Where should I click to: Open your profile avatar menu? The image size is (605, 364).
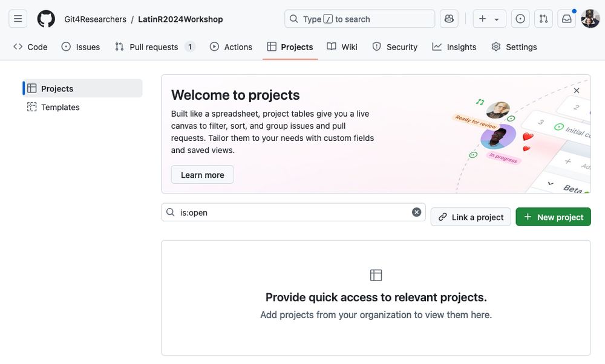(589, 18)
